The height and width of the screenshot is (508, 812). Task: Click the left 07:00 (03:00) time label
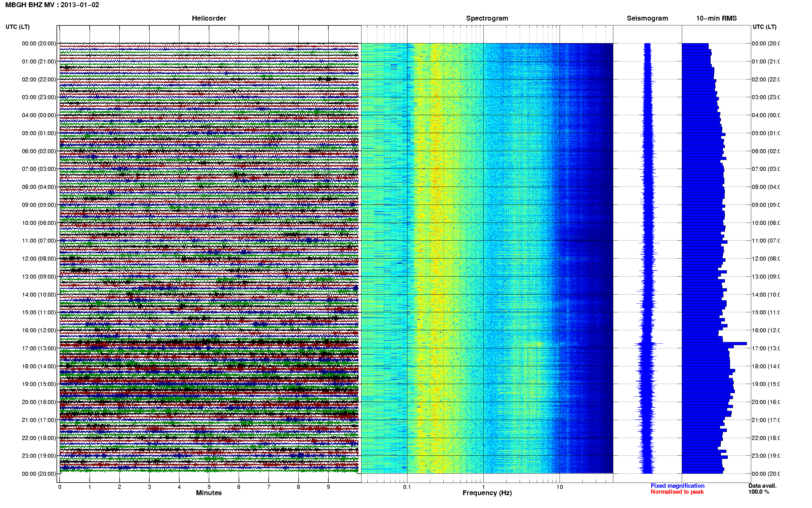[x=39, y=169]
